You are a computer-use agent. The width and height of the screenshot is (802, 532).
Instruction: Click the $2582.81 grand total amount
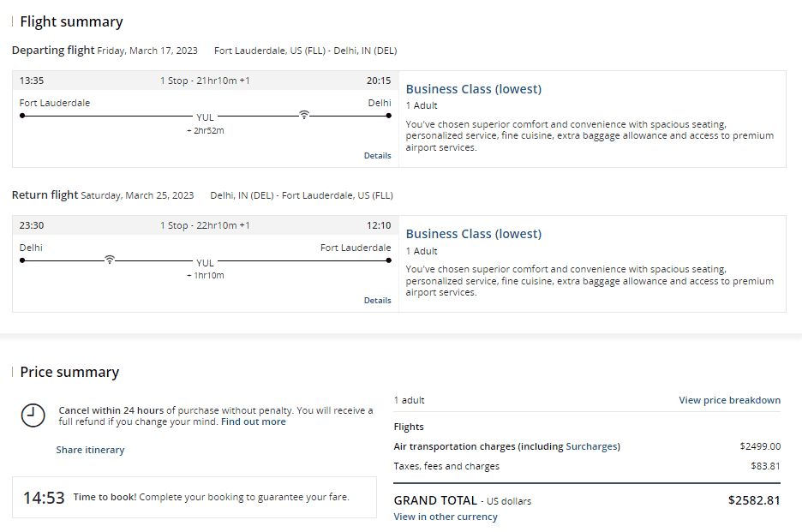tap(754, 500)
